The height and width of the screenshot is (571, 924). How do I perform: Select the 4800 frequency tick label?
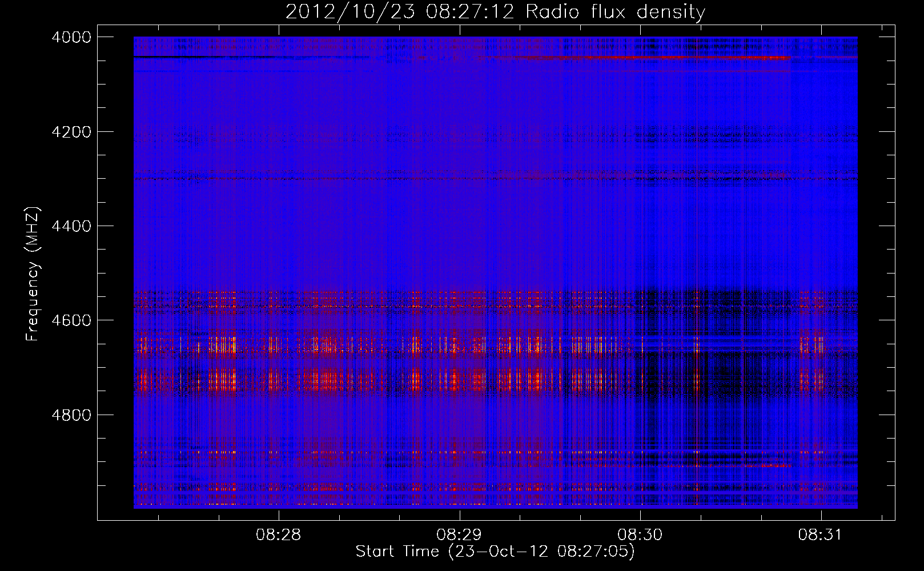tap(71, 415)
